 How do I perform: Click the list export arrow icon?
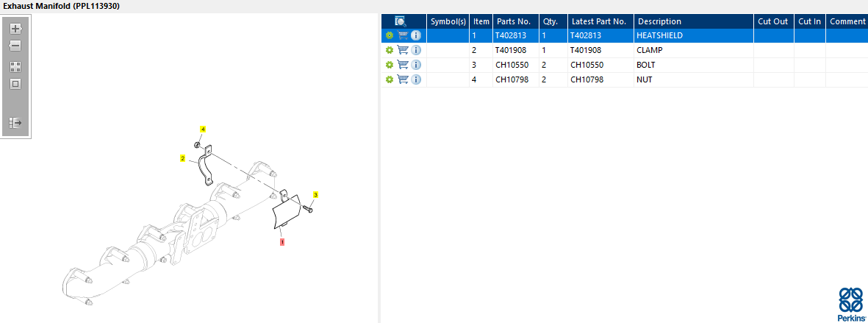pyautogui.click(x=15, y=122)
